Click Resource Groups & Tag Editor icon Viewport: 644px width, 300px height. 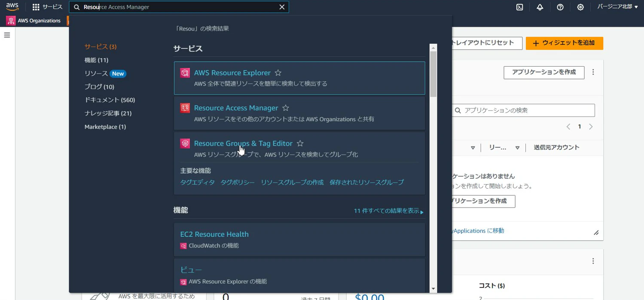(x=185, y=144)
